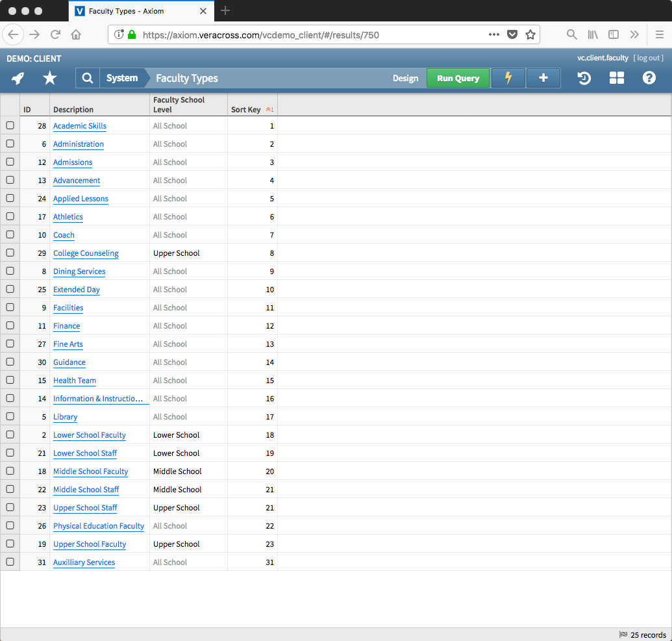Click the magnifying glass search icon in breadcrumb
This screenshot has height=641, width=672.
[88, 79]
